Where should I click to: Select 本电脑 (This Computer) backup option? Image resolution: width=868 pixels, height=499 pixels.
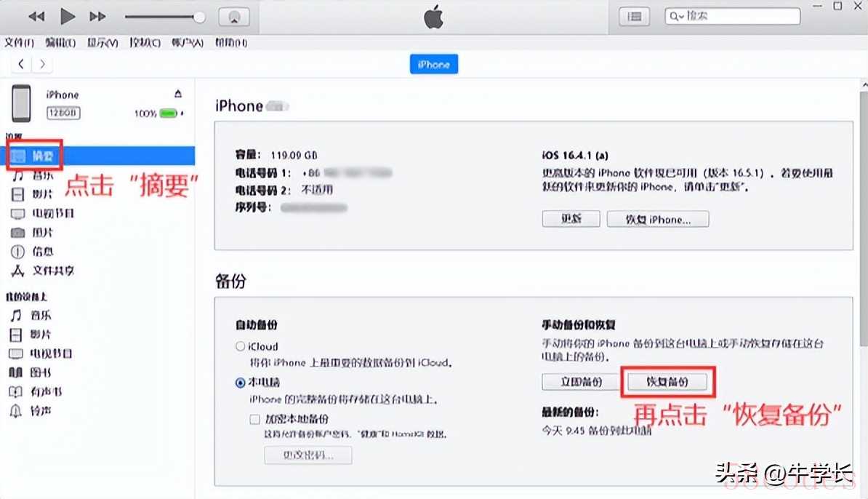pos(240,383)
